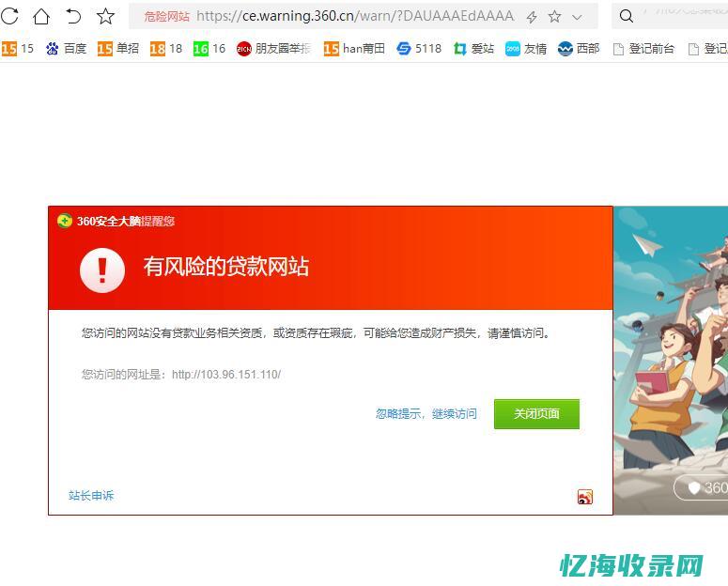728x586 pixels.
Task: Bookmark page with star inside address bar
Action: pos(554,17)
